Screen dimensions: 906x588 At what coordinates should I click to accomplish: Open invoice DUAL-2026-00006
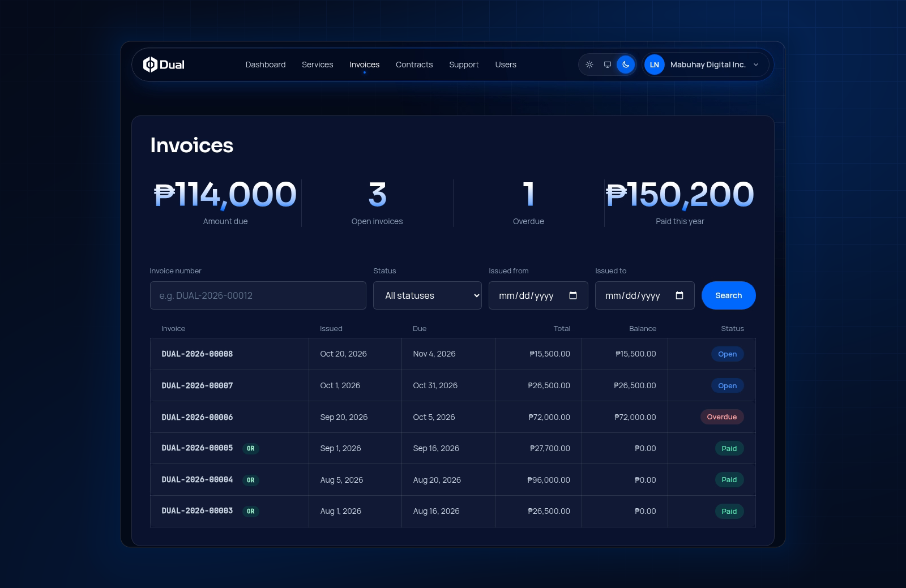point(197,417)
